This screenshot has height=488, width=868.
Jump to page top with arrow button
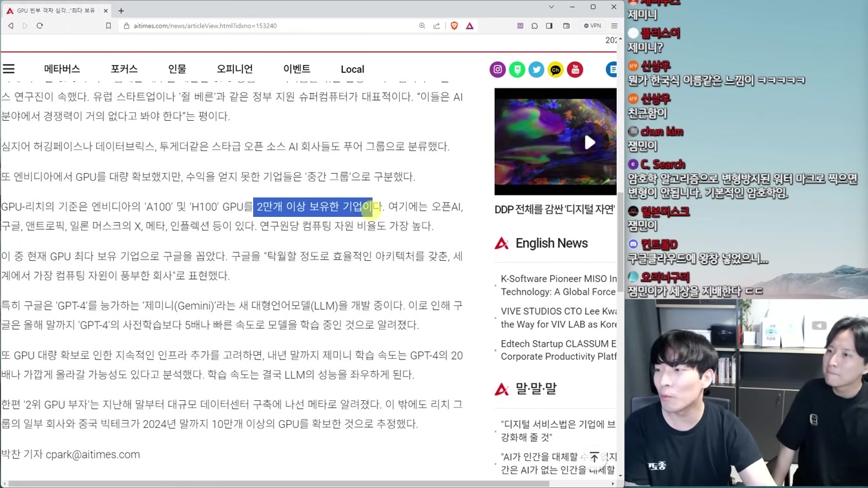(x=594, y=458)
